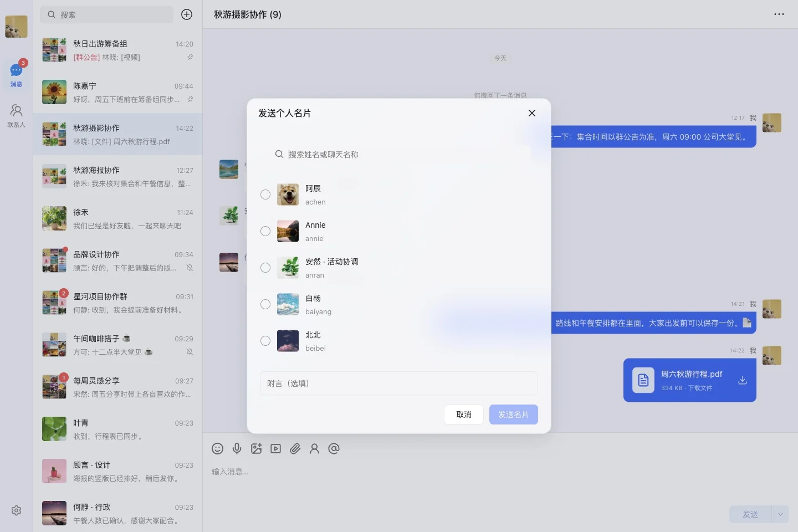
Task: Click the muted bell icon on 品牌设计协作
Action: [x=190, y=268]
